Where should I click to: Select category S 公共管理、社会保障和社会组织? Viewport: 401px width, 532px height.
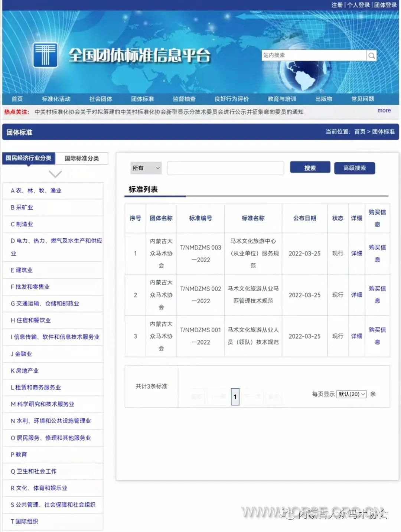(53, 505)
